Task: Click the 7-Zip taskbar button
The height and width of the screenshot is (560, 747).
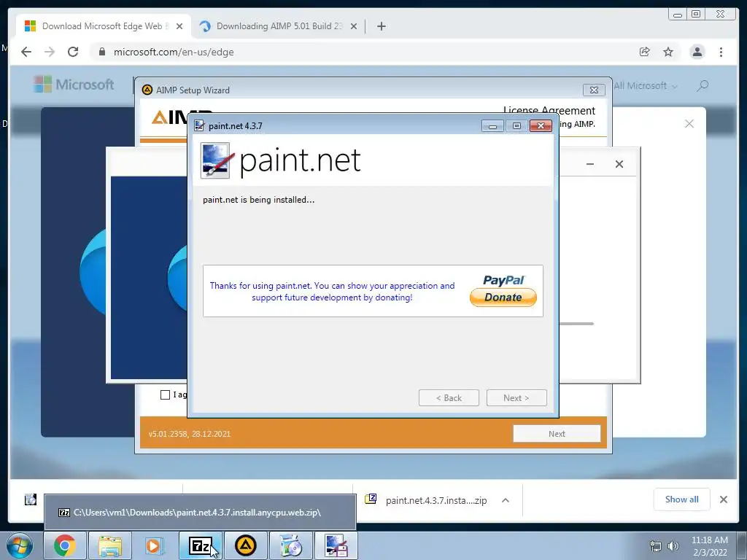Action: pos(200,545)
